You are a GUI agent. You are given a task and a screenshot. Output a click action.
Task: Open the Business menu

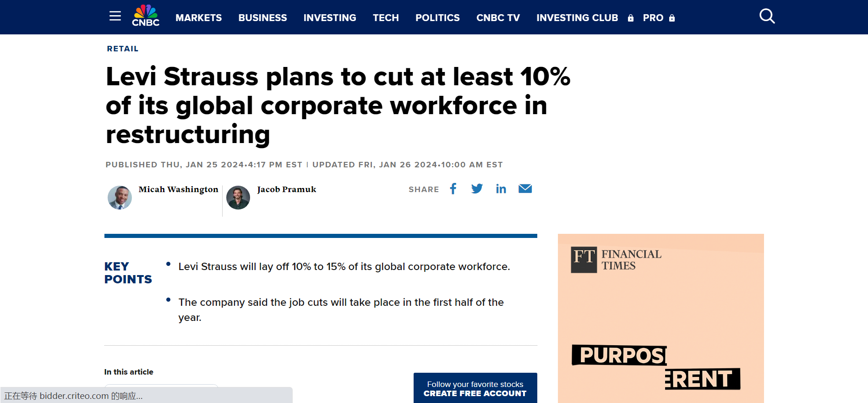click(x=262, y=18)
